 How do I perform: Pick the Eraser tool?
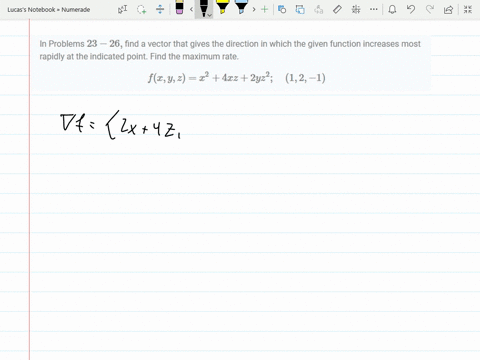tap(179, 8)
